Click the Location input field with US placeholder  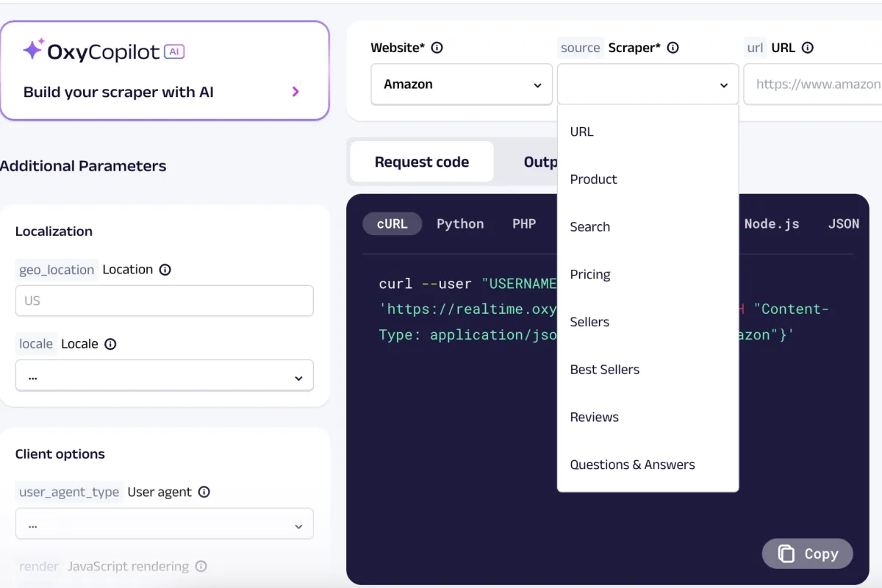point(165,301)
